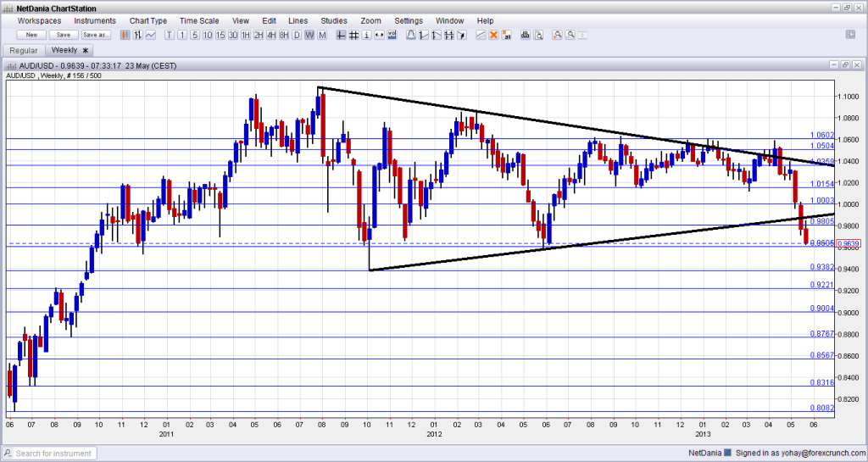Switch to 1-minute time scale
Viewport: 868px width, 462px height.
(182, 35)
